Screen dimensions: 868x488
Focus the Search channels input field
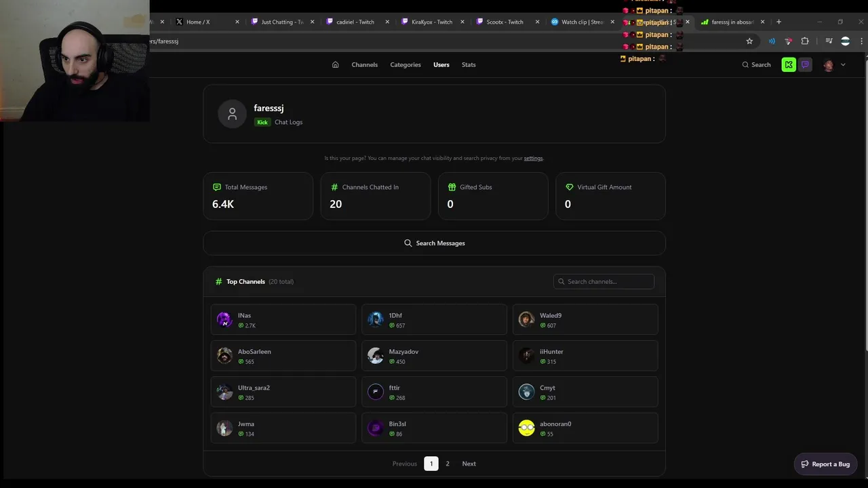[x=604, y=281]
